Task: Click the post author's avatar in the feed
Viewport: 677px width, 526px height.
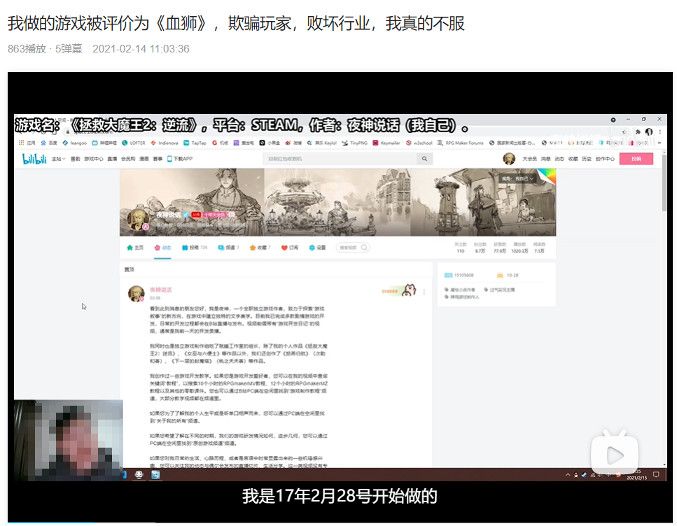Action: click(x=136, y=293)
